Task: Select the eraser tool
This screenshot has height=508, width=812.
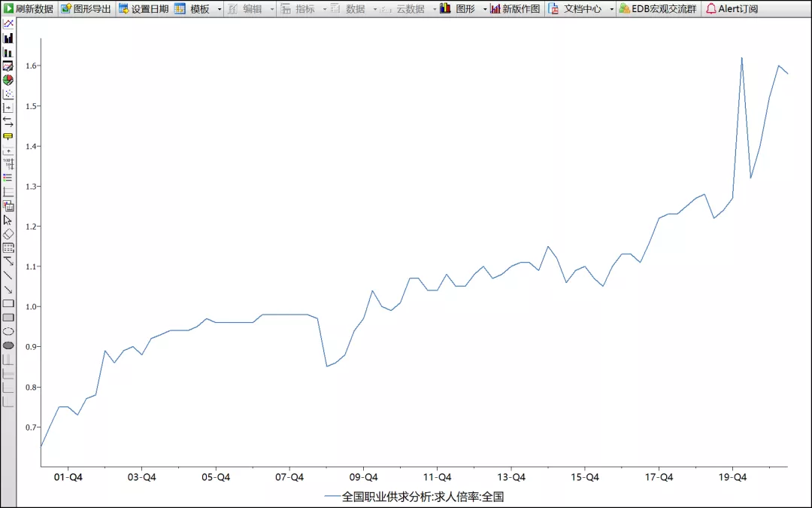Action: click(x=8, y=234)
